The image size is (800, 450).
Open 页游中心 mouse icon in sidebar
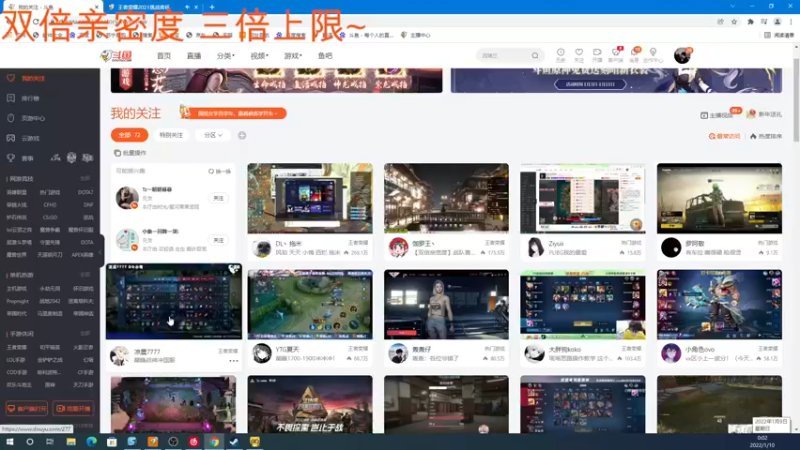tap(11, 118)
